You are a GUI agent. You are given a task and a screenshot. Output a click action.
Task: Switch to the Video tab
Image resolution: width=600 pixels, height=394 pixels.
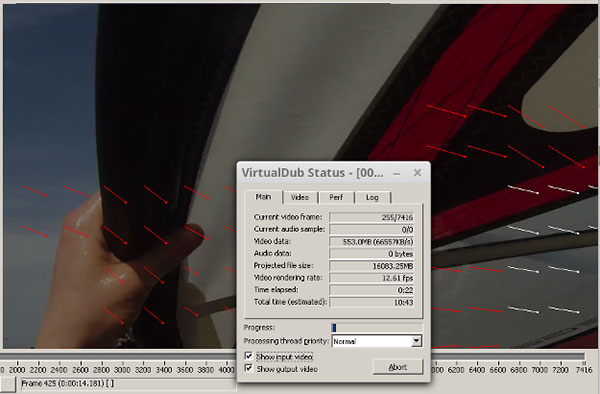pos(300,197)
